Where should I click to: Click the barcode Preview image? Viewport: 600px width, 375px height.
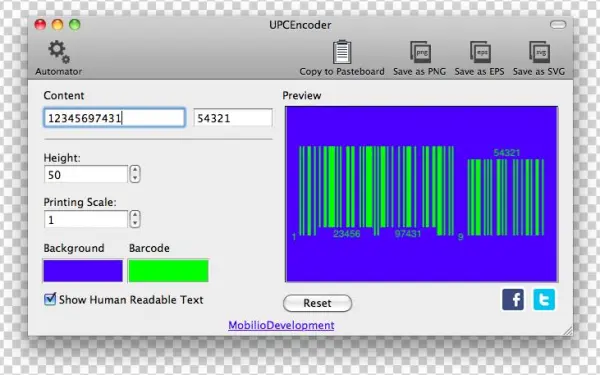point(421,194)
